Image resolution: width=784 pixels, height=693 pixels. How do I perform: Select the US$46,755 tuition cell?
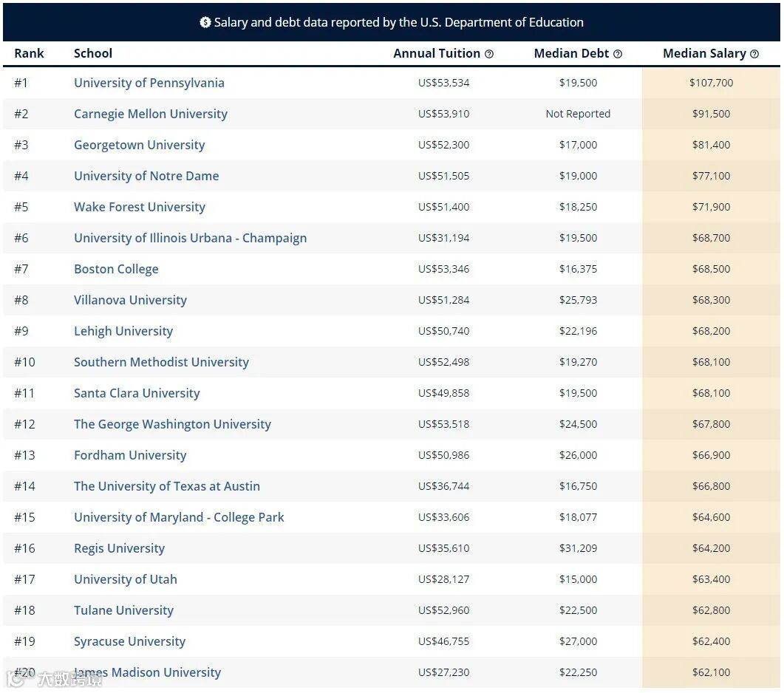tap(443, 641)
